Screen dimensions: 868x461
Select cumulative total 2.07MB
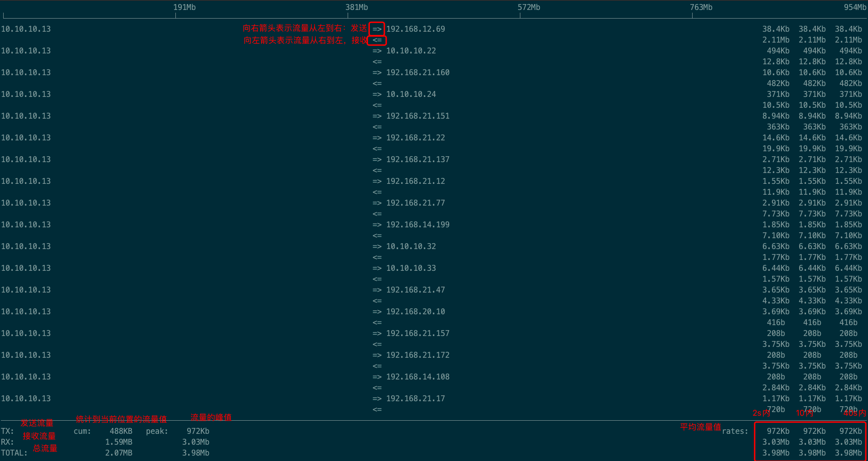coord(119,453)
